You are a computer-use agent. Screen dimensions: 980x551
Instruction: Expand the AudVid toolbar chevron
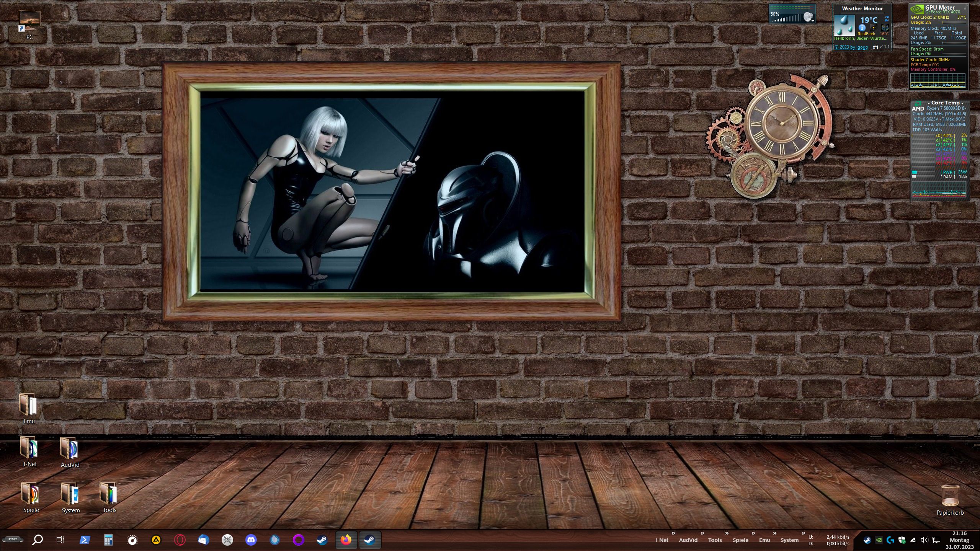(x=702, y=533)
